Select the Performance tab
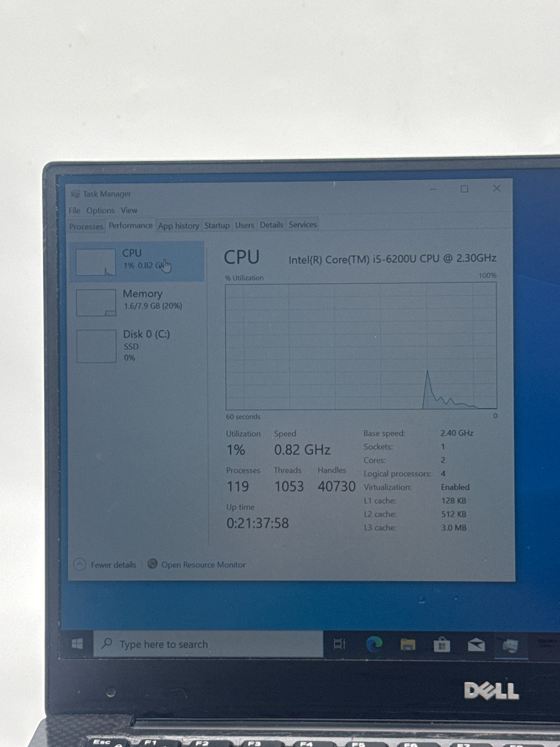 (131, 226)
